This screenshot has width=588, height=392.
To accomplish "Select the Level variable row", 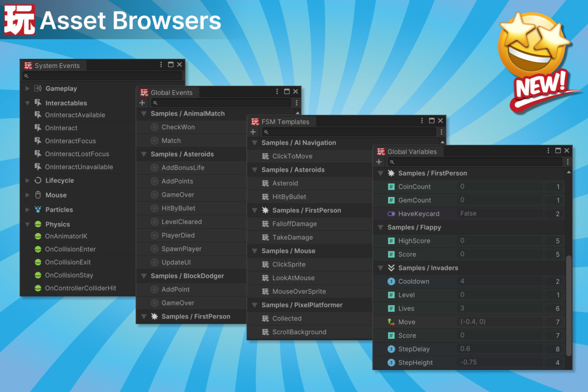I will [x=469, y=295].
